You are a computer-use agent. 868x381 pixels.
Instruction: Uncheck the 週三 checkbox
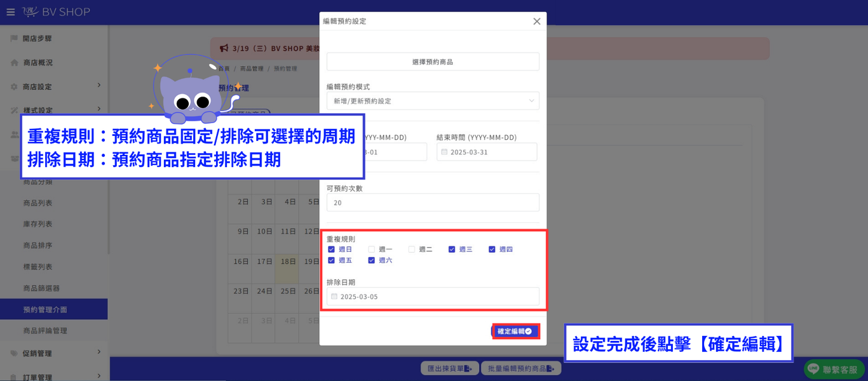(452, 250)
